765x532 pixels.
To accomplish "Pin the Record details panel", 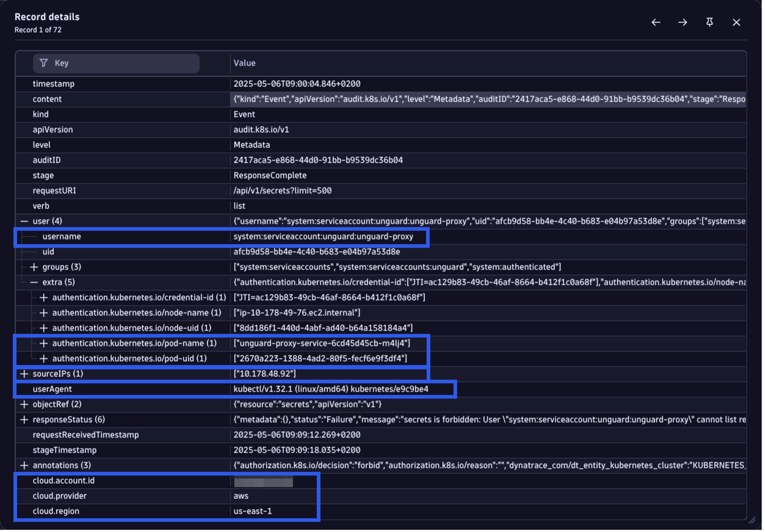I will click(709, 23).
